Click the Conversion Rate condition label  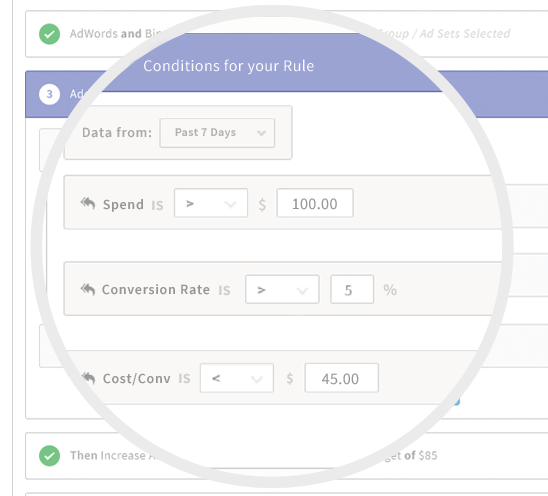(x=156, y=290)
